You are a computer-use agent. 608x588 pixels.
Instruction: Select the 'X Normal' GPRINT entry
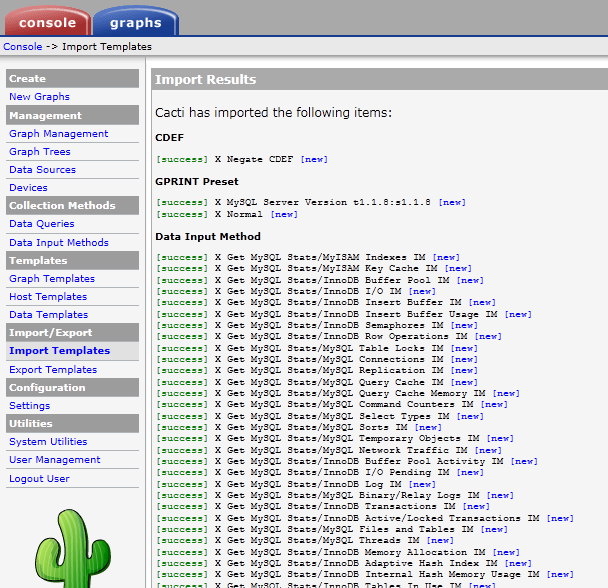pos(227,214)
